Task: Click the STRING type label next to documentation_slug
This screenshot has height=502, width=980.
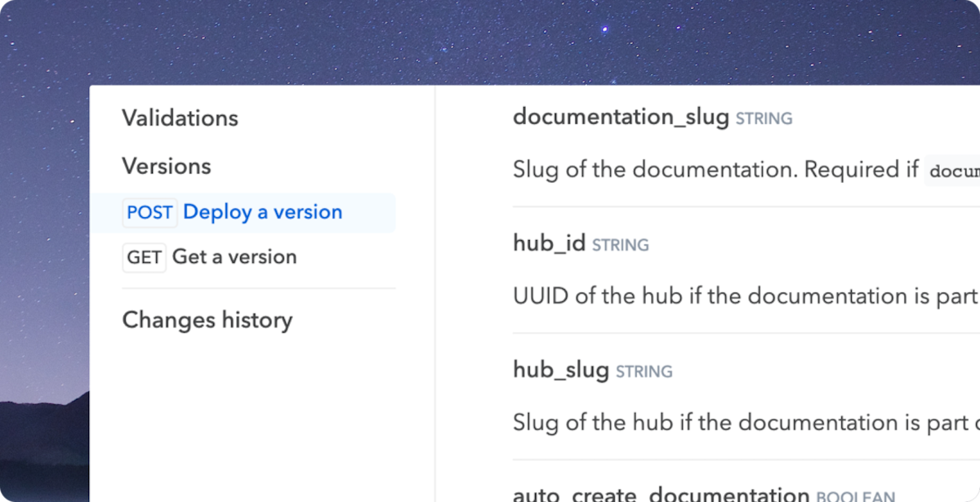Action: point(764,118)
